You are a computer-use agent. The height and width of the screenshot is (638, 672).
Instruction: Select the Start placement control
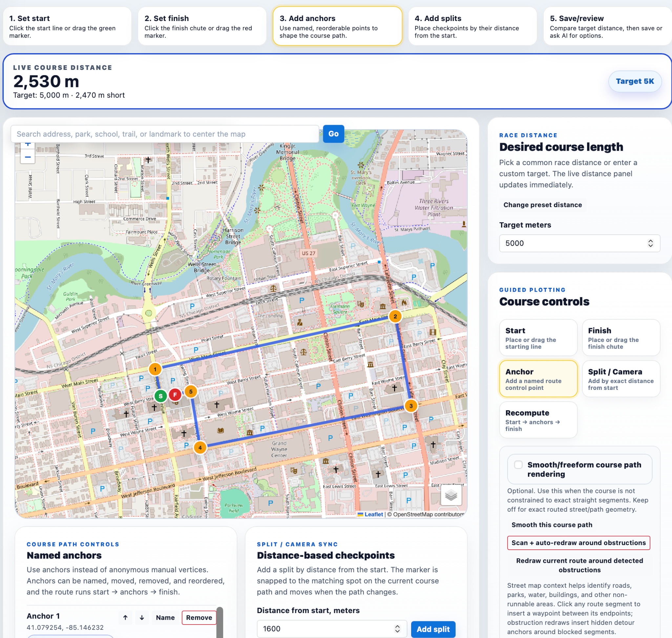pyautogui.click(x=538, y=338)
